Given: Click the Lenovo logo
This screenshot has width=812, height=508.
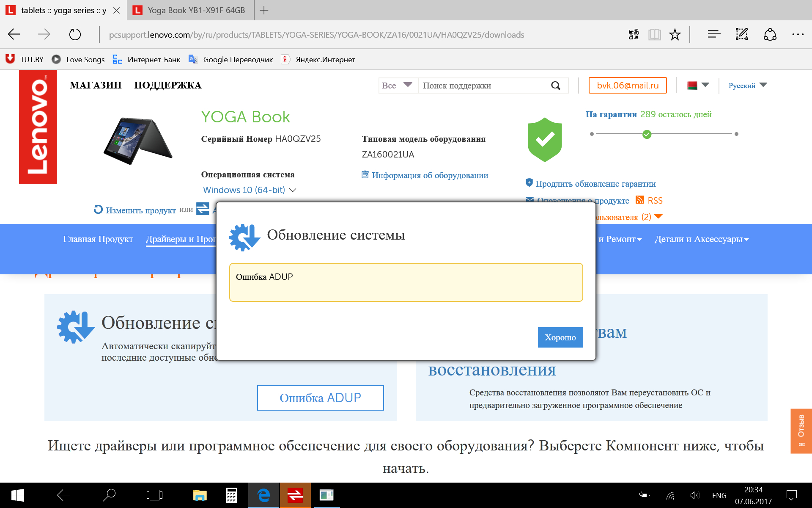Looking at the screenshot, I should [x=38, y=127].
